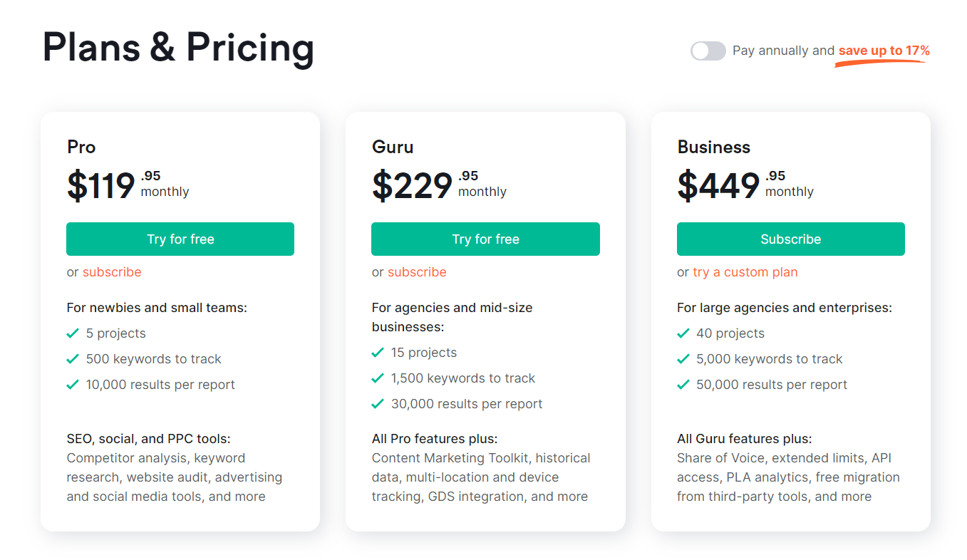Click the checkmark beside 30,000 results per report
Image resolution: width=967 pixels, height=560 pixels.
tap(378, 404)
